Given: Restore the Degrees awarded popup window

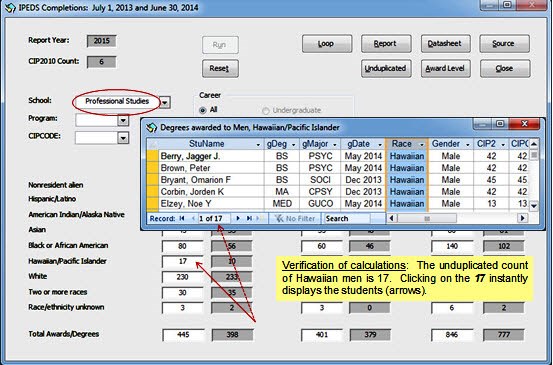Looking at the screenshot, I should (x=500, y=124).
